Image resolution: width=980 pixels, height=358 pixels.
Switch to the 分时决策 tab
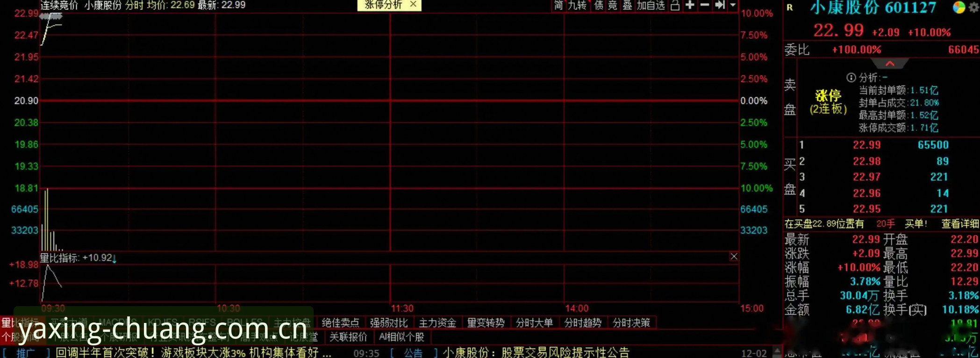(631, 323)
